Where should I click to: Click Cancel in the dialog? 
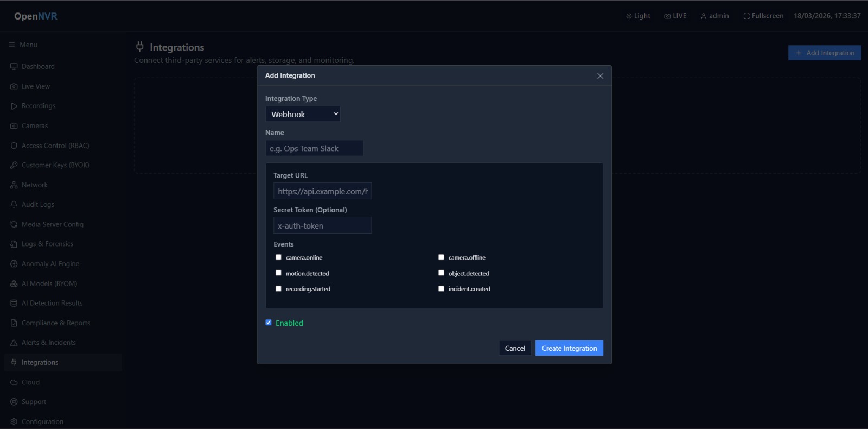pyautogui.click(x=515, y=348)
